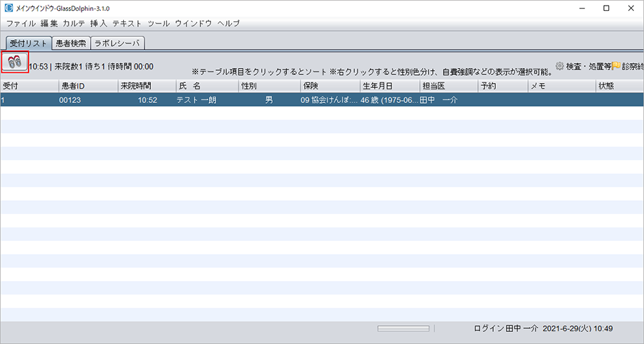This screenshot has width=644, height=344.
Task: Sort by the 保険 column header
Action: coord(330,86)
